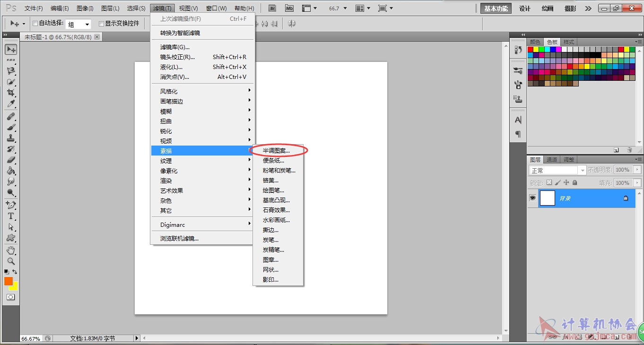Select the Crop tool
Screen dimensions: 644x345
11,93
